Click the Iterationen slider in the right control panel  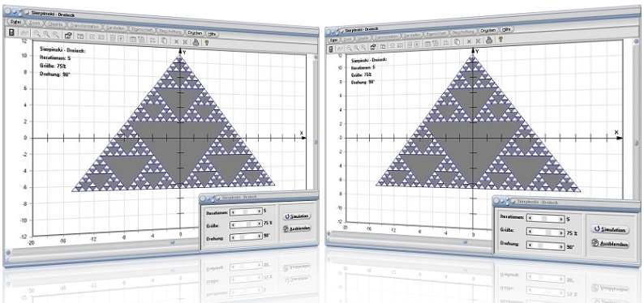click(x=546, y=218)
